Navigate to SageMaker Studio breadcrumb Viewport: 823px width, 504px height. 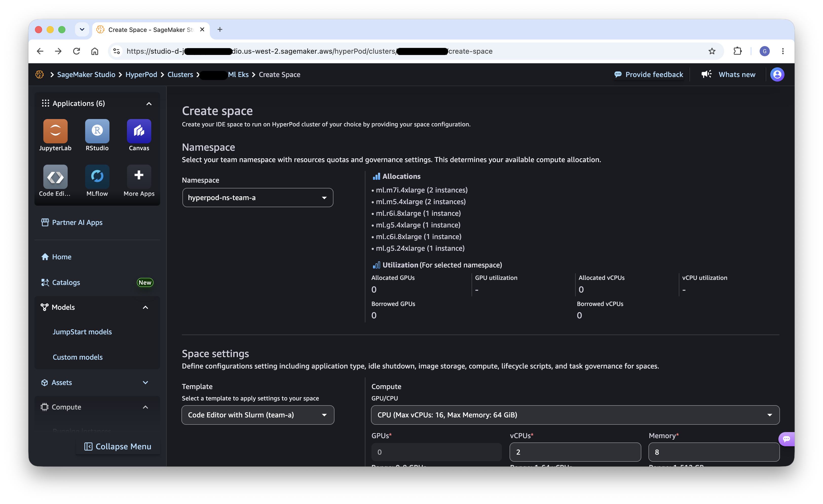(x=86, y=74)
